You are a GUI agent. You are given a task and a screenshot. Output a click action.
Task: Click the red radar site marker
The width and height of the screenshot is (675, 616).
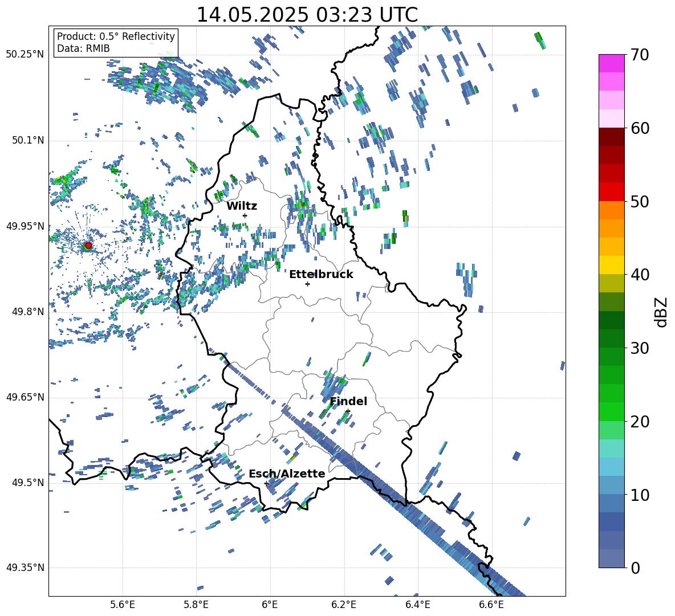coord(88,246)
